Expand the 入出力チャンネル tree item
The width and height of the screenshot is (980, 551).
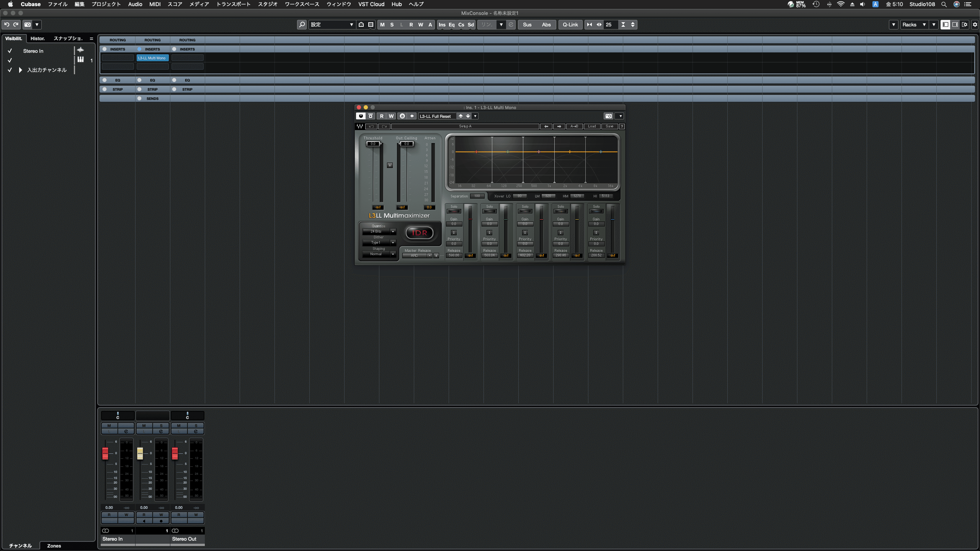pyautogui.click(x=20, y=70)
